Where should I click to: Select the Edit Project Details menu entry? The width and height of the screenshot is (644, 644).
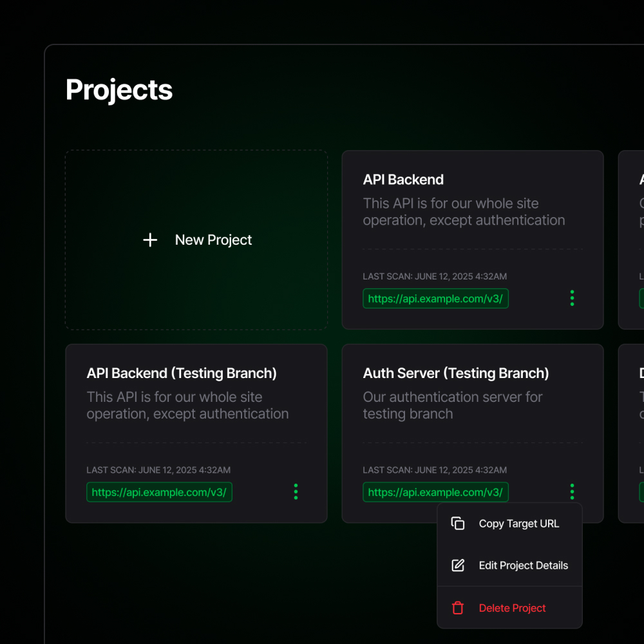coord(509,565)
